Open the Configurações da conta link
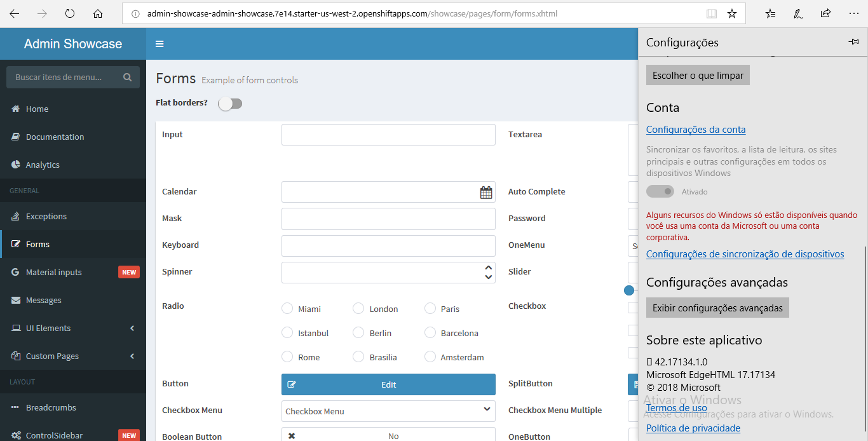This screenshot has height=441, width=868. pyautogui.click(x=696, y=130)
